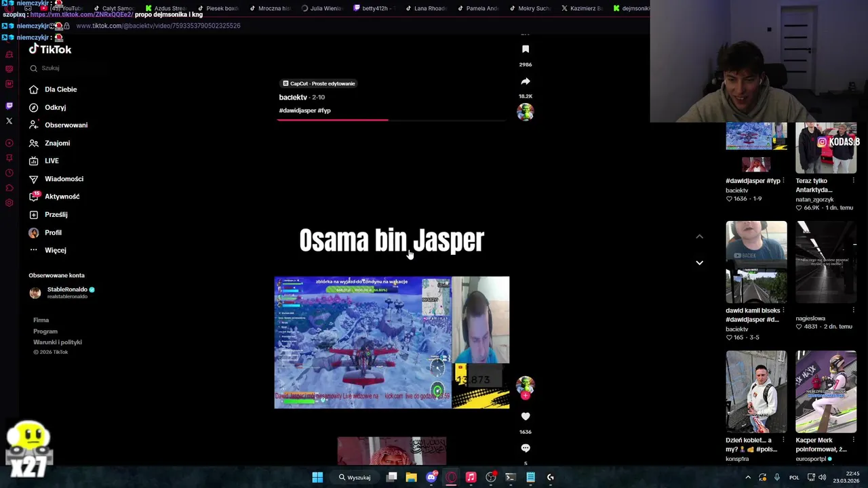Click the browser address bar URL
The width and height of the screenshot is (868, 488).
158,26
